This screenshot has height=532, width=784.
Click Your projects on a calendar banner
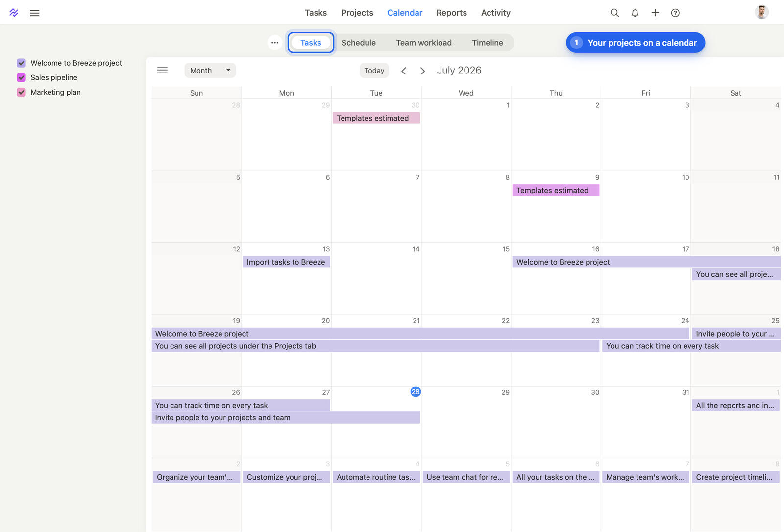click(x=636, y=43)
